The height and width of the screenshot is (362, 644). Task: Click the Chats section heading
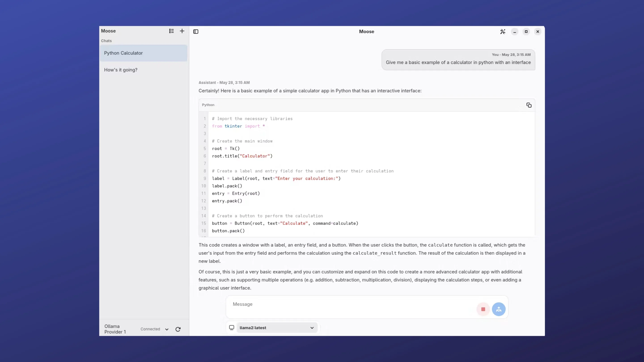[106, 41]
